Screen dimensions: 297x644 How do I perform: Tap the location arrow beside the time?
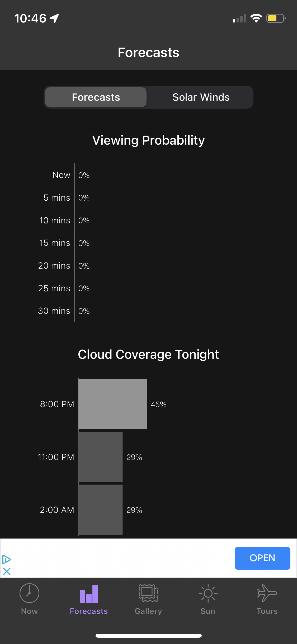click(x=54, y=18)
